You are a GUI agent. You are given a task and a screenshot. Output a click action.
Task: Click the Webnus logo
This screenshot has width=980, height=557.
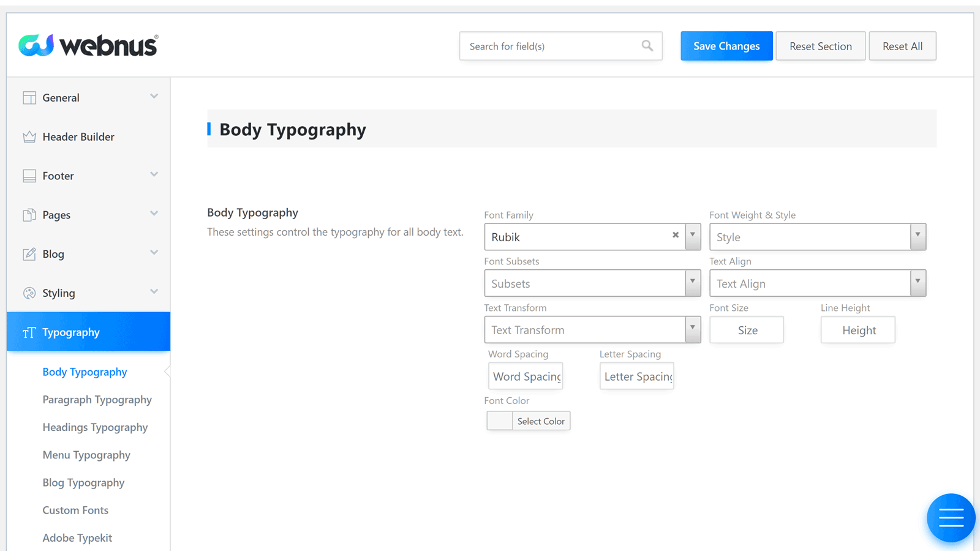pos(88,45)
